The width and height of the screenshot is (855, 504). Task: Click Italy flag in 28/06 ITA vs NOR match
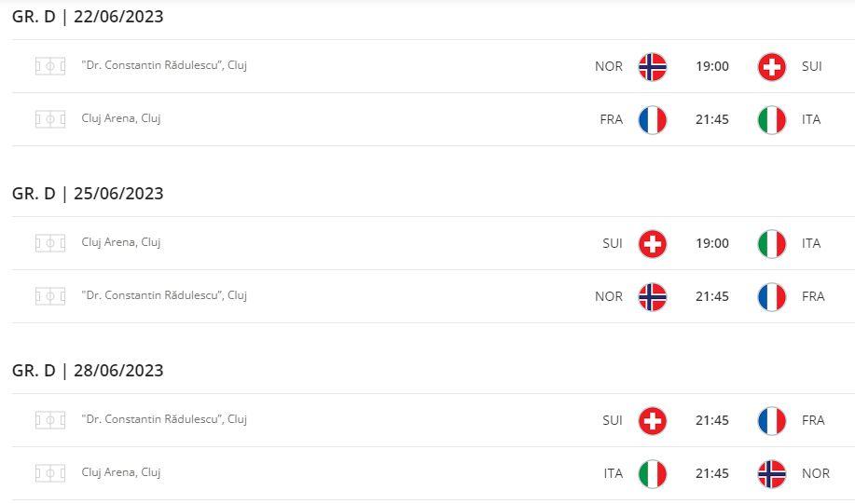click(652, 474)
